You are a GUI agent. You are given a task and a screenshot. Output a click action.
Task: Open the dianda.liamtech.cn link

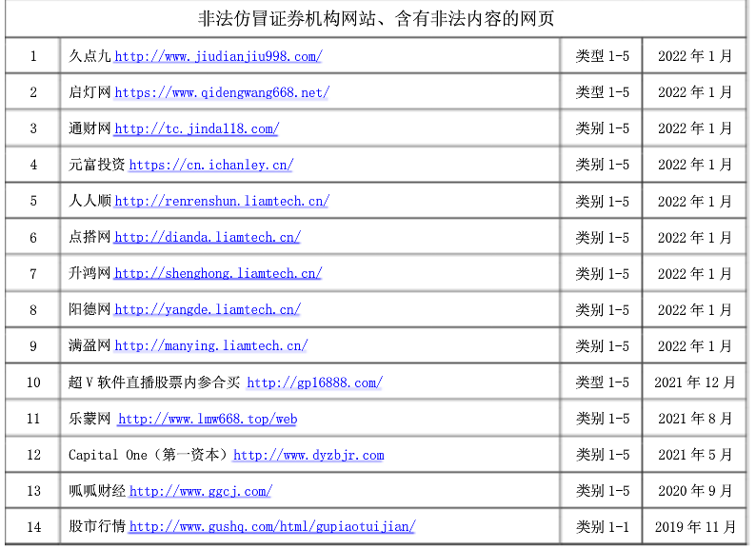208,237
